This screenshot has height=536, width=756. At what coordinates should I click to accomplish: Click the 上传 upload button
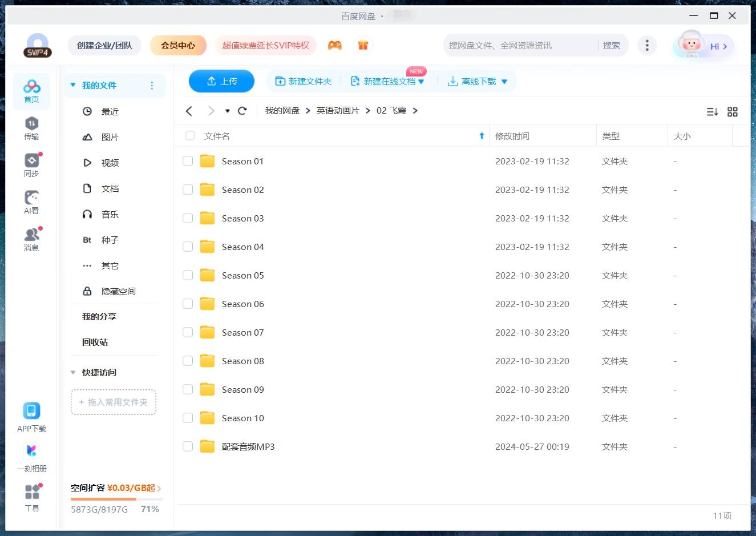click(x=221, y=81)
